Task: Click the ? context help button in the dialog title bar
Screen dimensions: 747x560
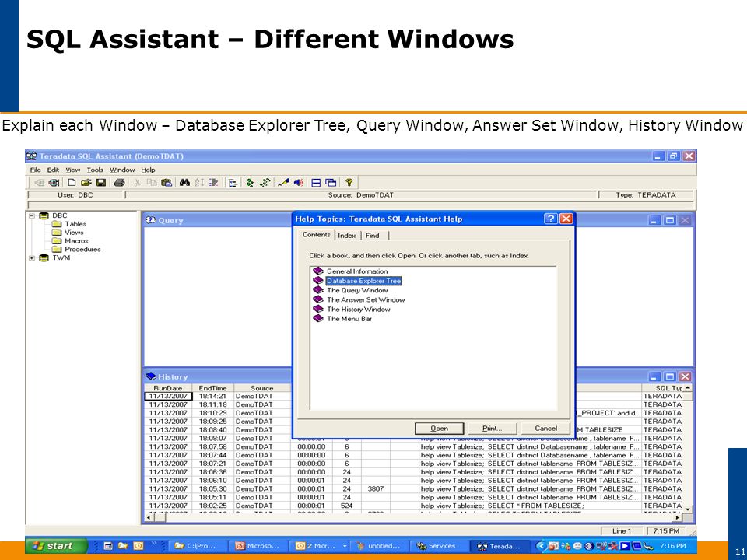Action: [550, 219]
